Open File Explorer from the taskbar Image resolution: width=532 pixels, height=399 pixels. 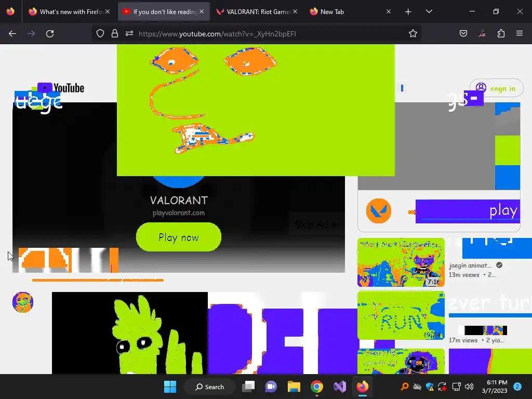click(294, 387)
